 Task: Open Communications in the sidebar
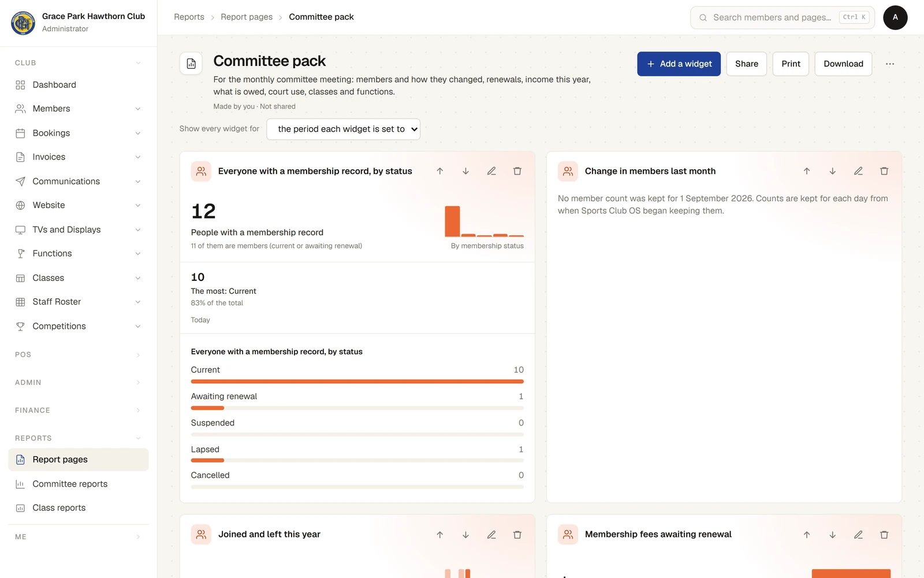pos(79,181)
